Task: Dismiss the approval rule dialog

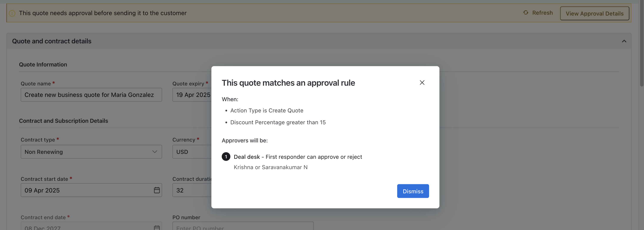Action: pos(413,191)
